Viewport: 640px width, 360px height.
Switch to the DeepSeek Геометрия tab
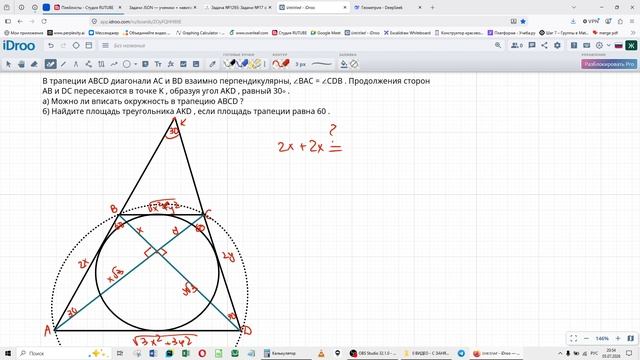(x=387, y=7)
